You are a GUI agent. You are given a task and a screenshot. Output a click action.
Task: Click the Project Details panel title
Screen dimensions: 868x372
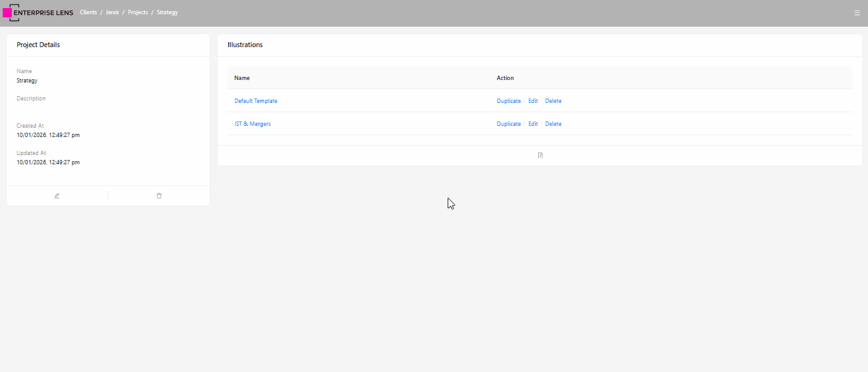(38, 45)
